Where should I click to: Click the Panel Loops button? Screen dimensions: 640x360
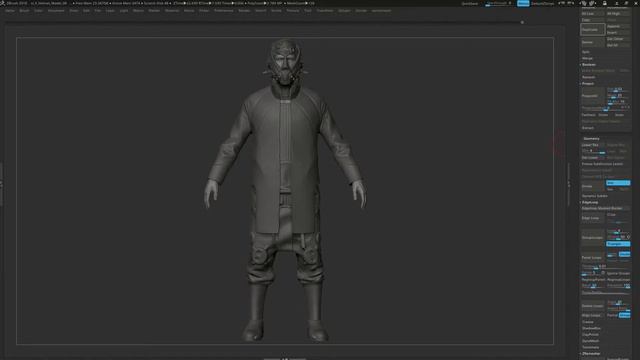coord(592,258)
